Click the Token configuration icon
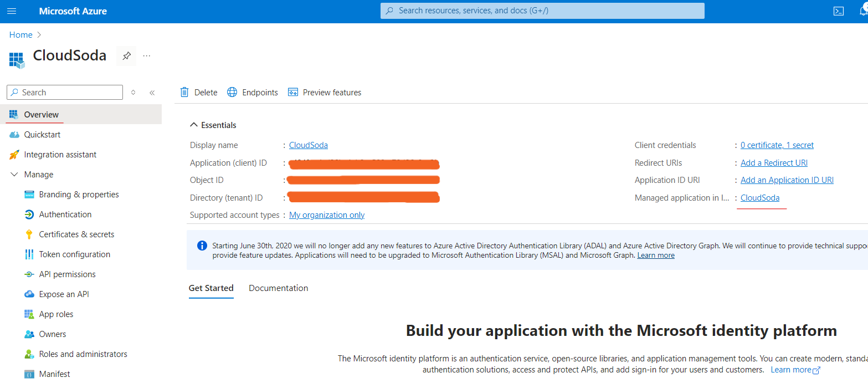868x388 pixels. (x=29, y=254)
